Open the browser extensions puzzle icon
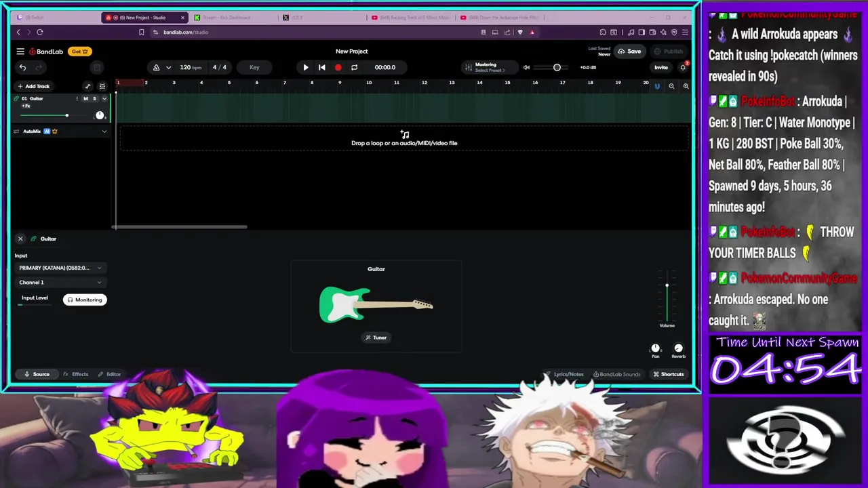 [603, 32]
